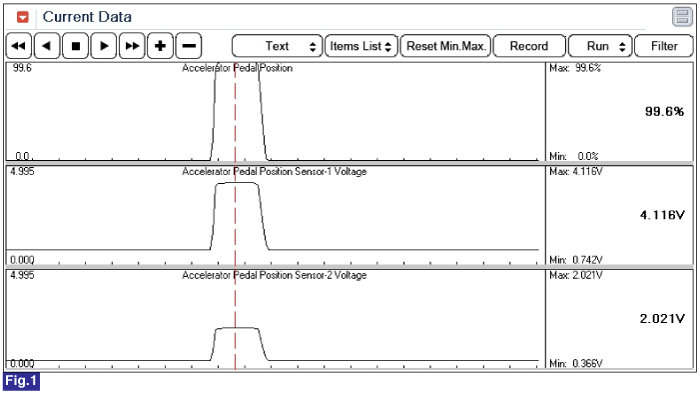
Task: Open the Run mode dropdown
Action: (600, 46)
